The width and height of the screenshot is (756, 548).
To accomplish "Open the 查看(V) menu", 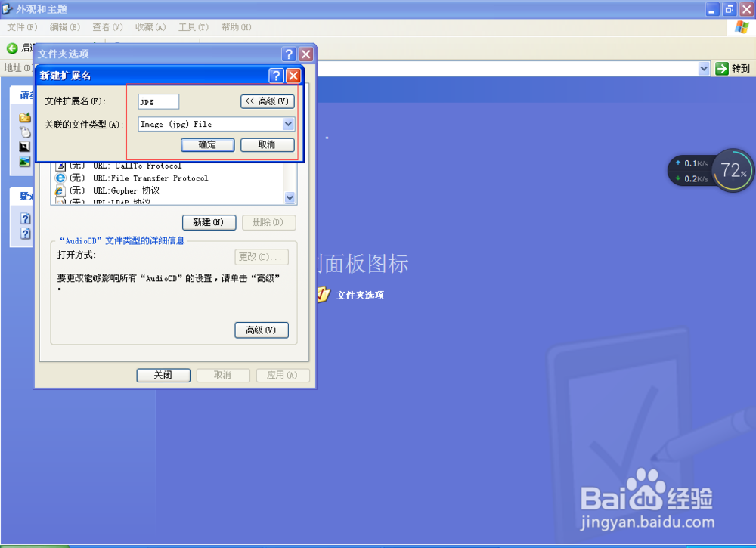I will coord(107,27).
